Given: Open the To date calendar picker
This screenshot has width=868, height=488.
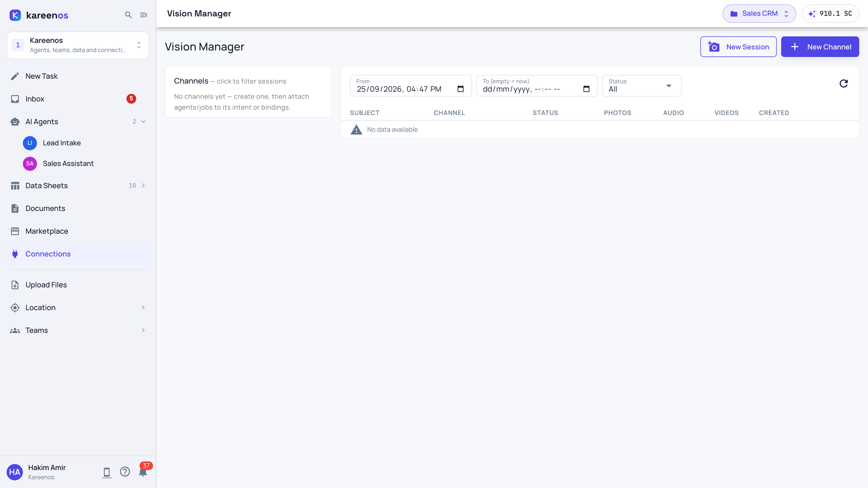Looking at the screenshot, I should [586, 89].
